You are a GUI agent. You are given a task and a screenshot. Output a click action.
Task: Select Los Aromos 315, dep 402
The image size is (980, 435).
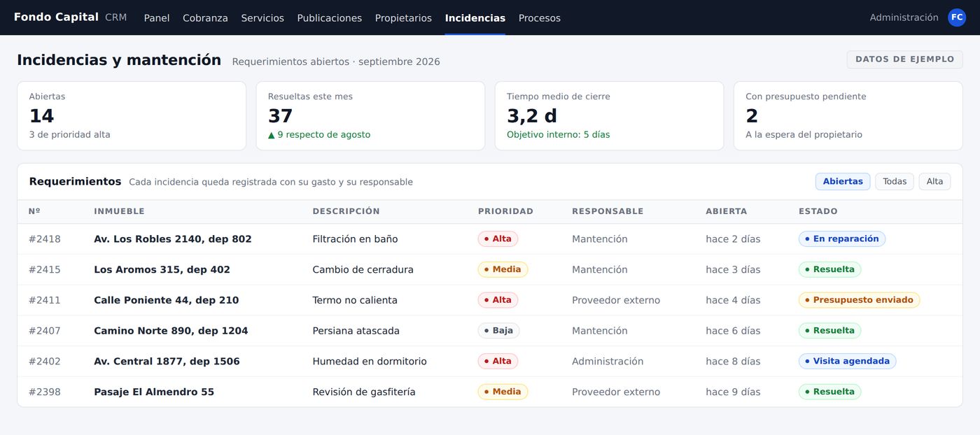point(162,270)
